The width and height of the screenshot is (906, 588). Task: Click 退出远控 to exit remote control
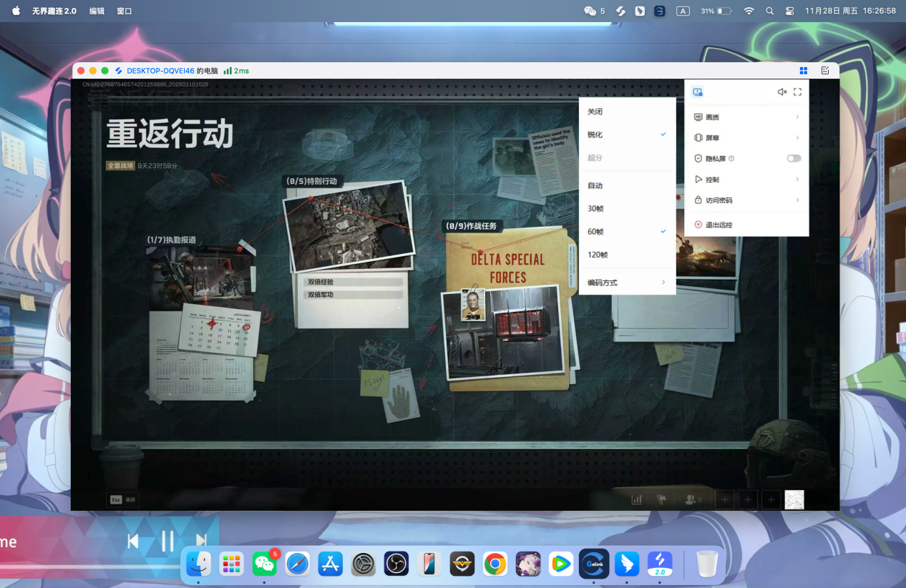point(719,225)
